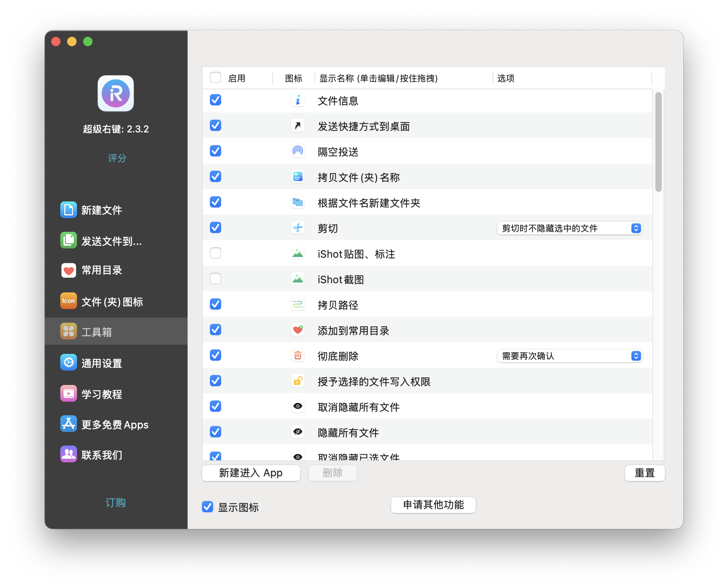Open the 剪切时不隐藏选中的文件 dropdown
This screenshot has height=588, width=728.
point(570,228)
